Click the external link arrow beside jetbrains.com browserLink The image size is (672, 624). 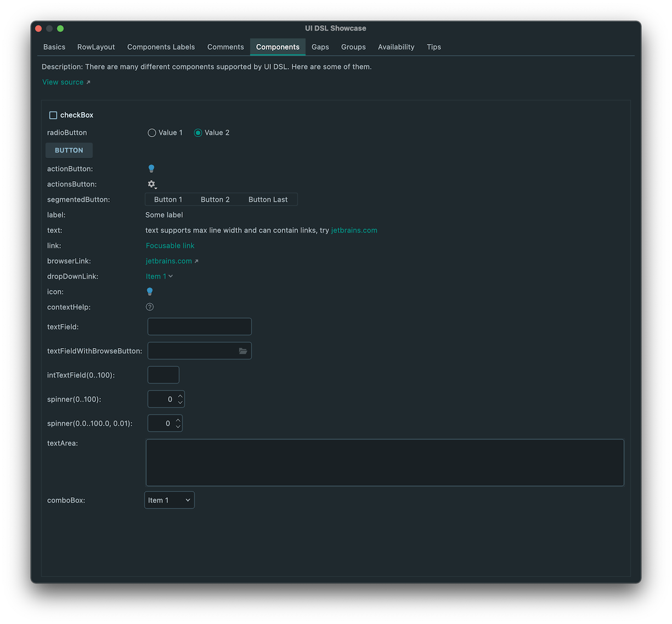(x=196, y=261)
